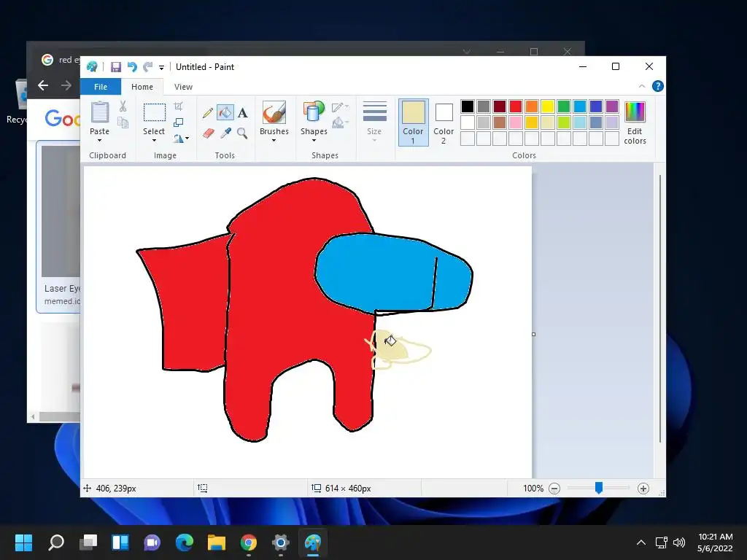
Task: Open taskbar Search
Action: tap(56, 542)
